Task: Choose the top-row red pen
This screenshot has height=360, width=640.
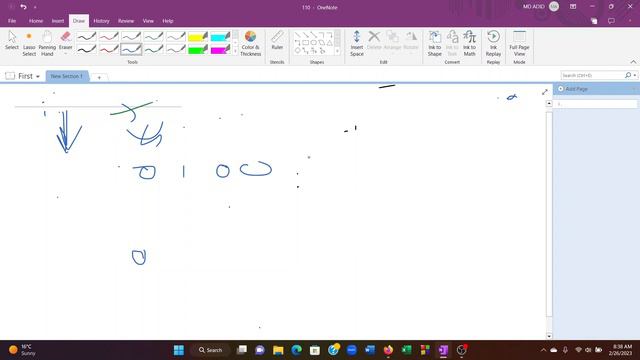Action: [x=109, y=37]
